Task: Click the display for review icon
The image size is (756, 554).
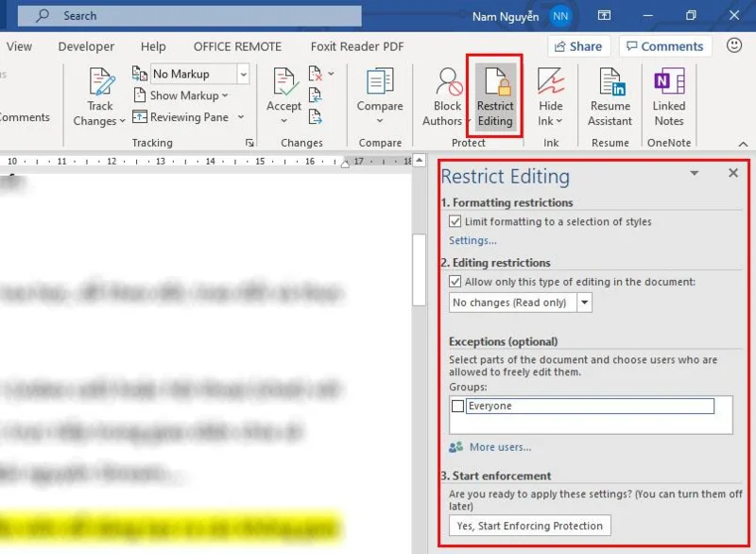Action: point(140,74)
